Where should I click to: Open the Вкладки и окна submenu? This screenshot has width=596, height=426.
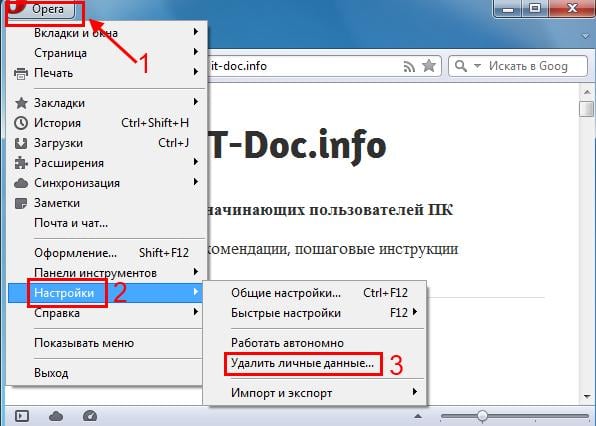pos(107,33)
